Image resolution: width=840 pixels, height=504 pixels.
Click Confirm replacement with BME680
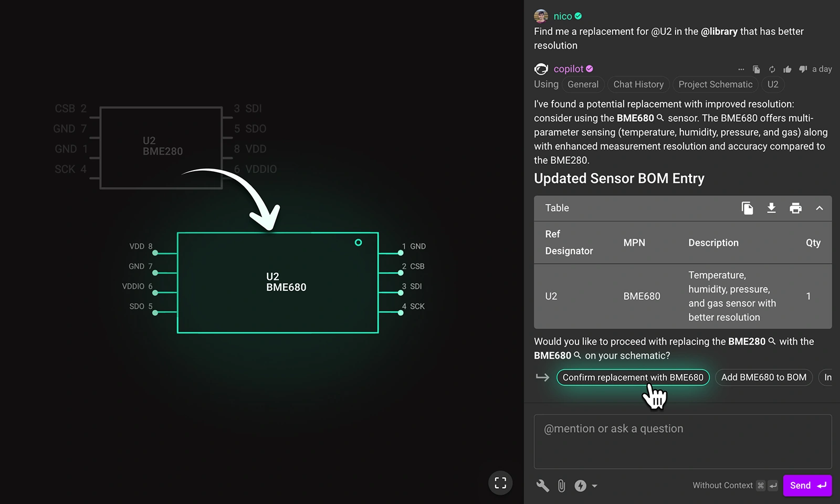pos(633,377)
